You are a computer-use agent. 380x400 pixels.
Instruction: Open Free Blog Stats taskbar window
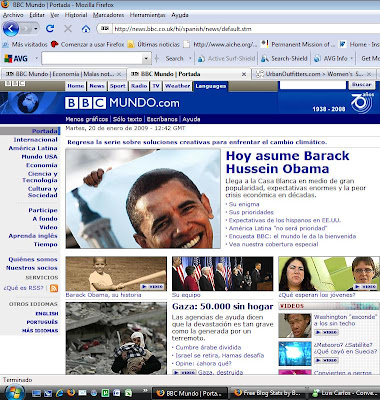(x=269, y=393)
